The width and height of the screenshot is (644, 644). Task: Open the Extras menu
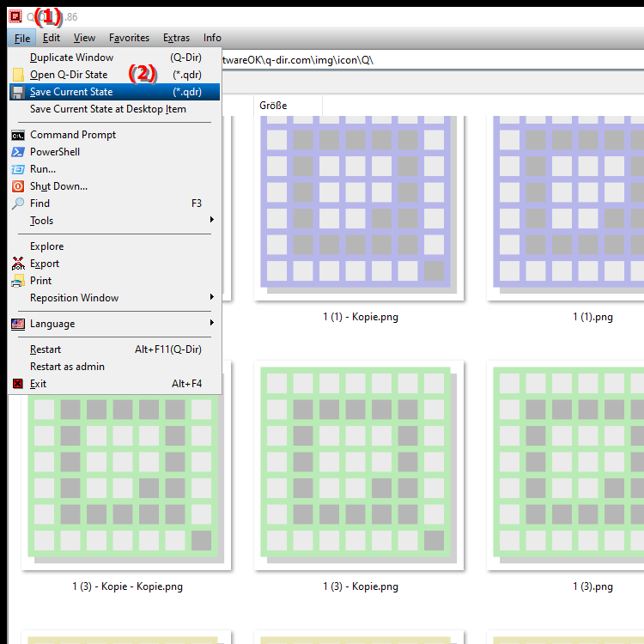[176, 38]
